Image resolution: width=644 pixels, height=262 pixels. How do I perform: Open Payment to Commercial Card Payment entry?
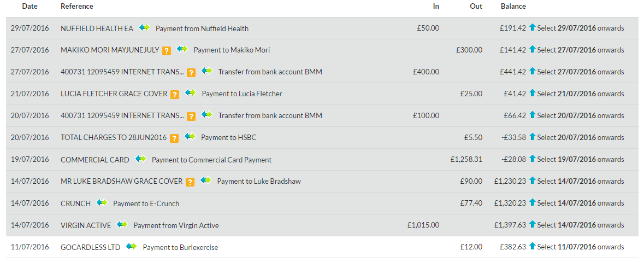tap(211, 160)
